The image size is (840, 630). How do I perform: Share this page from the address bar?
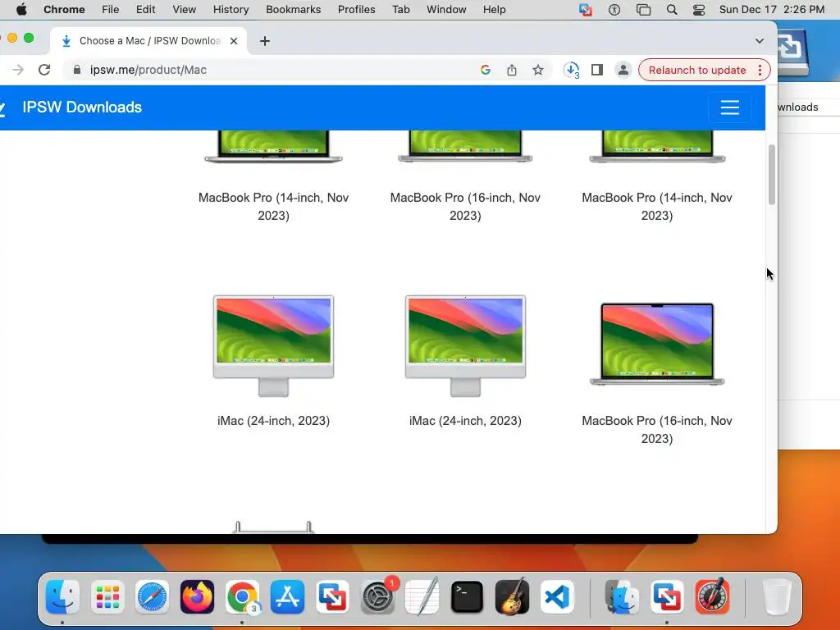pos(512,70)
